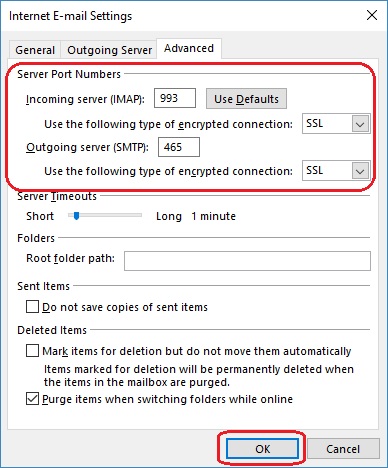Uncheck Purge items when switching folders
Screen dimensions: 388x468
point(32,399)
